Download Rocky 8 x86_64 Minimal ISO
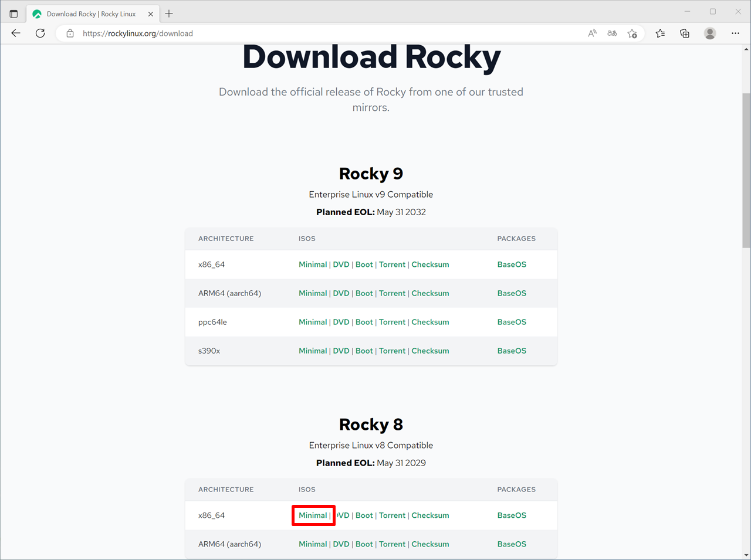 (313, 515)
